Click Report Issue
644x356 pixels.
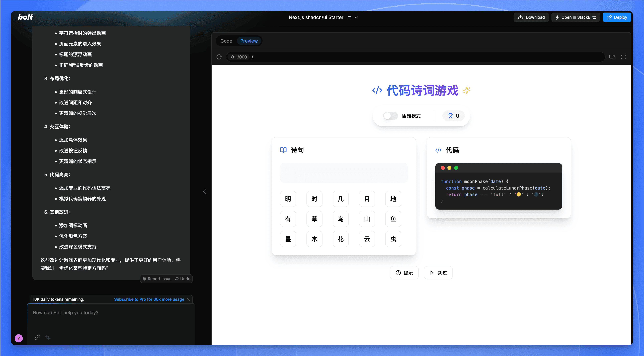click(x=157, y=279)
